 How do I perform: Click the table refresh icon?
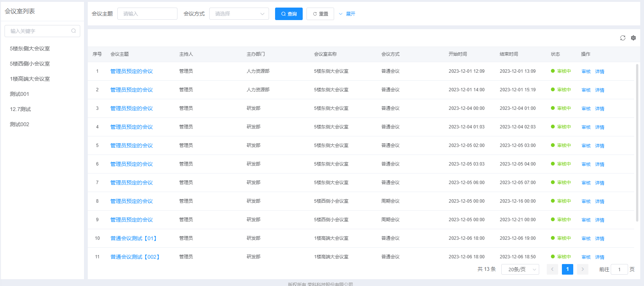coord(622,38)
